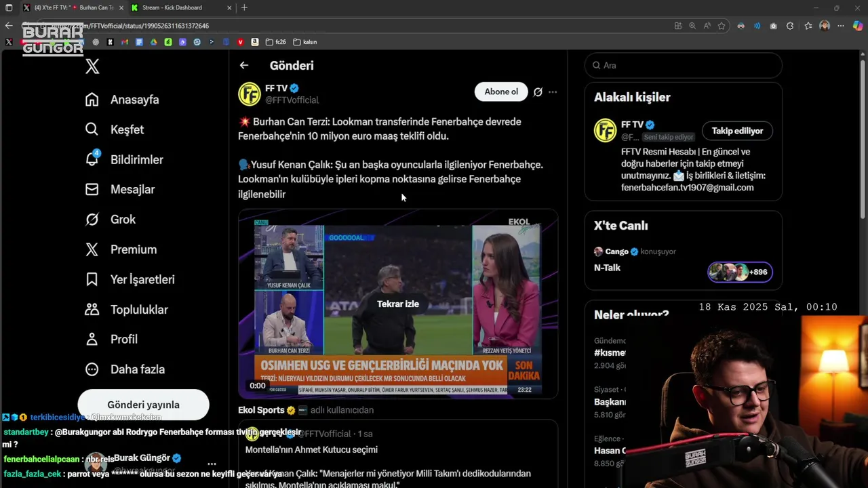This screenshot has height=488, width=868.
Task: Click the Read aloud icon
Action: tap(707, 26)
